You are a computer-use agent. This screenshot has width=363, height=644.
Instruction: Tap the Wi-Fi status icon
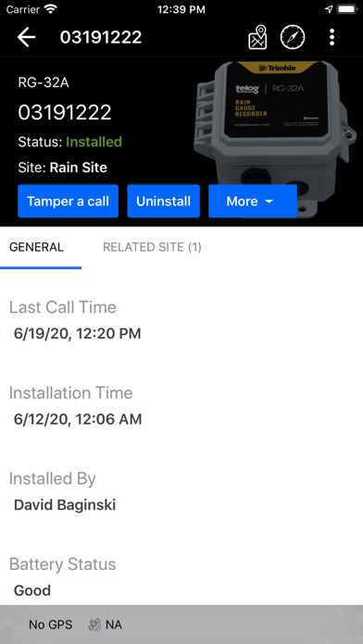[51, 9]
